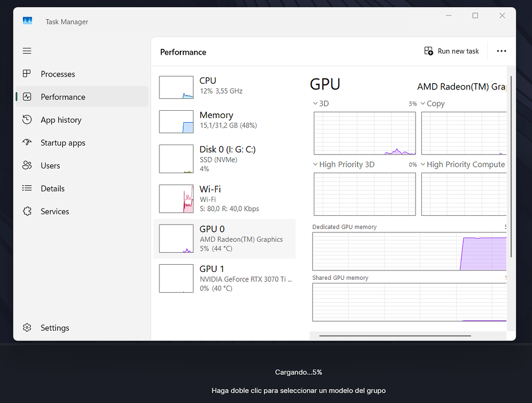Click the vertical scrollbar of GPU pane

click(x=511, y=166)
